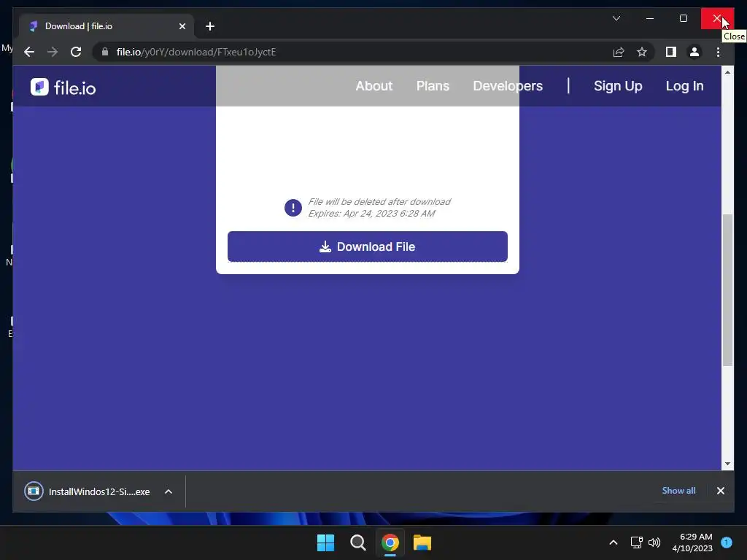View site info via lock icon
This screenshot has width=747, height=560.
(x=105, y=52)
